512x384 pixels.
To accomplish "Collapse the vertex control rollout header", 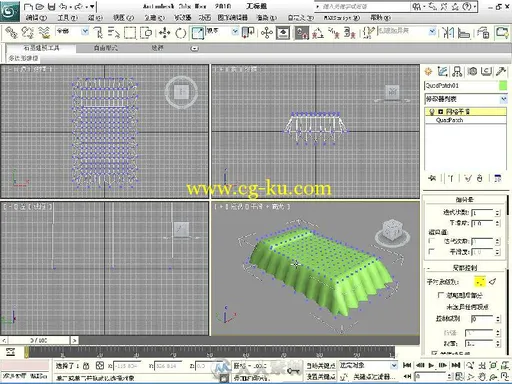I will click(465, 267).
